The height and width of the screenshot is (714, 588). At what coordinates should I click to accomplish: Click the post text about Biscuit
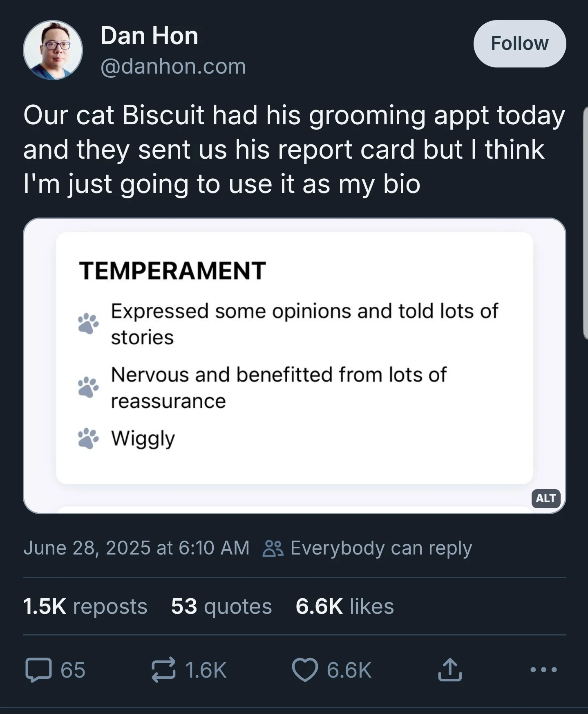(x=294, y=149)
